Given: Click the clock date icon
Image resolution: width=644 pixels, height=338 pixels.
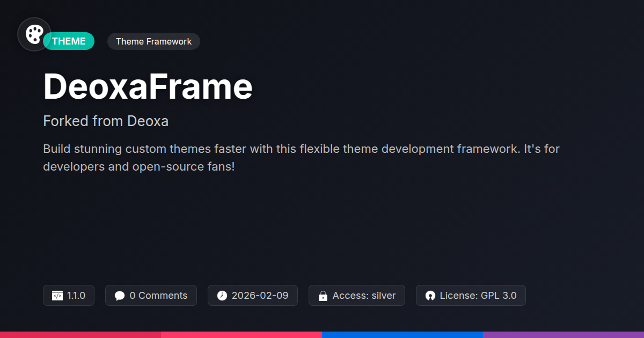Looking at the screenshot, I should click(222, 296).
